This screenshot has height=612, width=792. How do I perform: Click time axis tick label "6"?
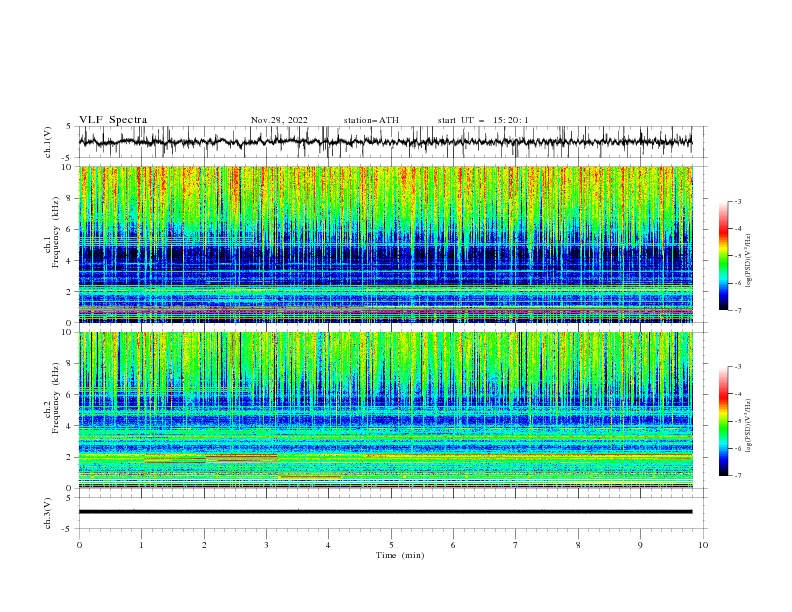453,545
